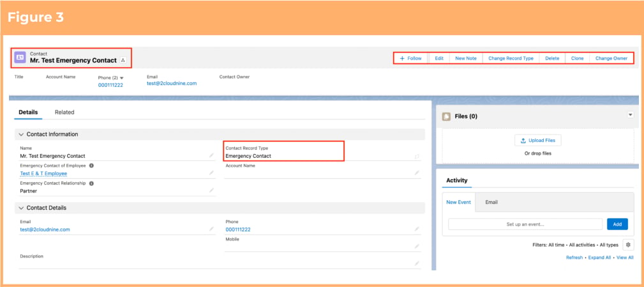Switch to the Related tab
This screenshot has width=644, height=287.
point(64,112)
